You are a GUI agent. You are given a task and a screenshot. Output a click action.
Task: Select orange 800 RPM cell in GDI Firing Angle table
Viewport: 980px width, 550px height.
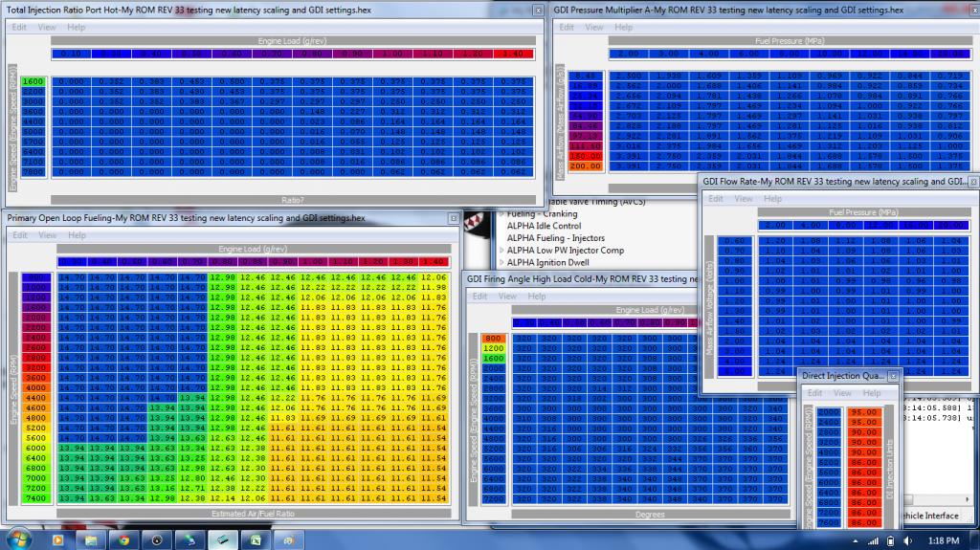click(x=494, y=339)
